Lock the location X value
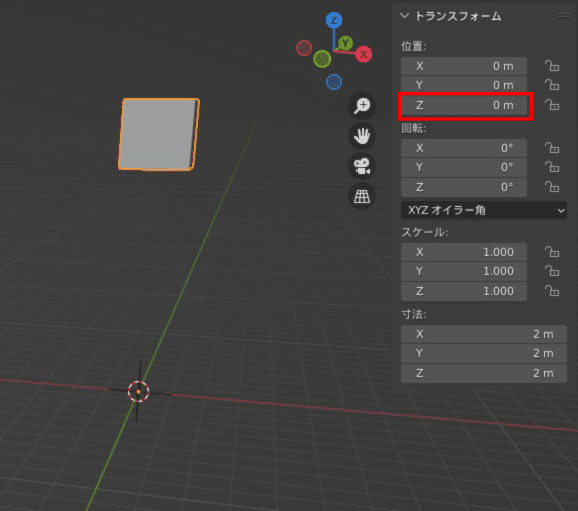The image size is (578, 511). 552,66
